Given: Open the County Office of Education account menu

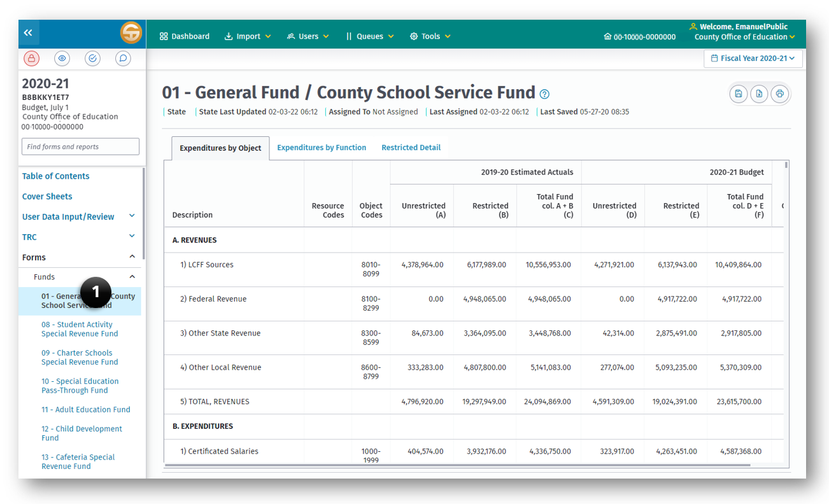Looking at the screenshot, I should (x=744, y=36).
